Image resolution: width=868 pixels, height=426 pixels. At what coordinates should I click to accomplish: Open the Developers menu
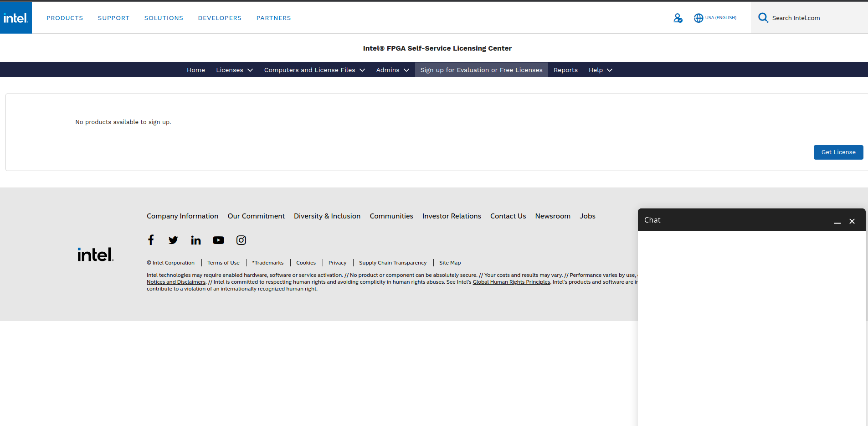(220, 18)
